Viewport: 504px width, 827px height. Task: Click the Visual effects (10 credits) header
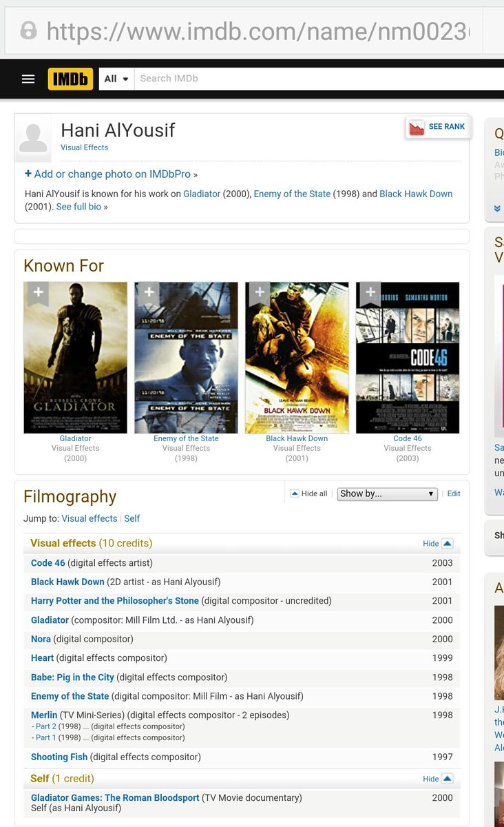pos(91,544)
